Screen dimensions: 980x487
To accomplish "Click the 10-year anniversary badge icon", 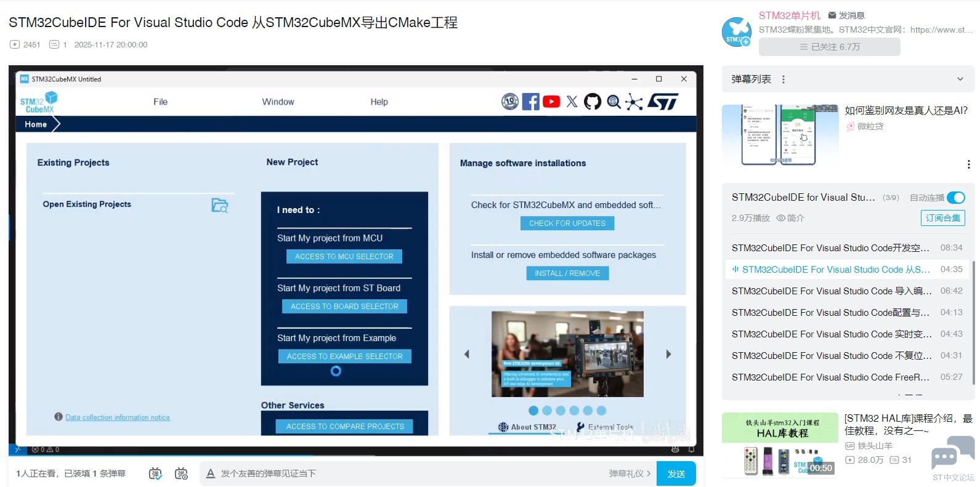I will pyautogui.click(x=510, y=102).
